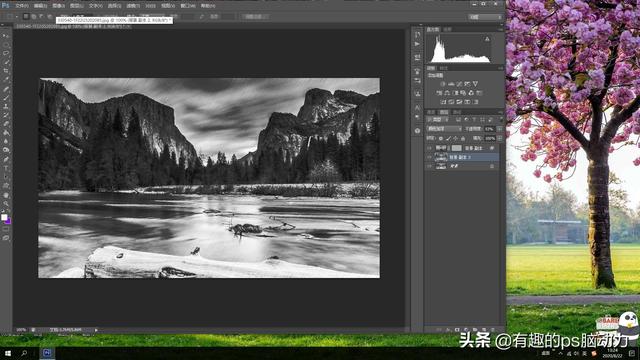Open the 滤镜 menu
640x360 pixels.
[x=133, y=6]
